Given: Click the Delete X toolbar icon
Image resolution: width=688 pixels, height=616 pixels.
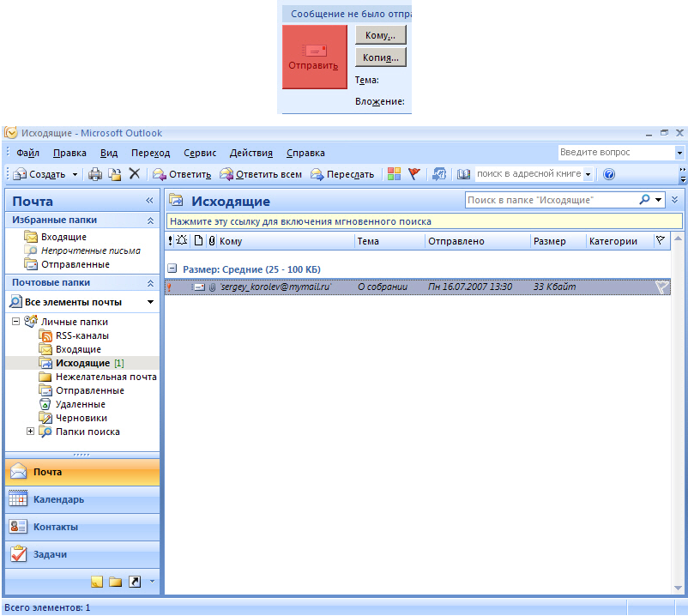Looking at the screenshot, I should pos(135,174).
